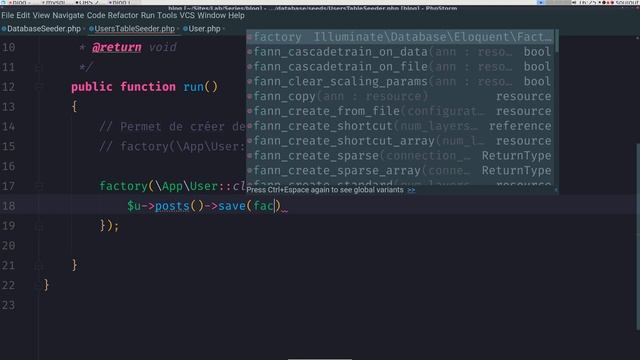Click the public keyword on line 12
The height and width of the screenshot is (360, 640).
tap(92, 87)
